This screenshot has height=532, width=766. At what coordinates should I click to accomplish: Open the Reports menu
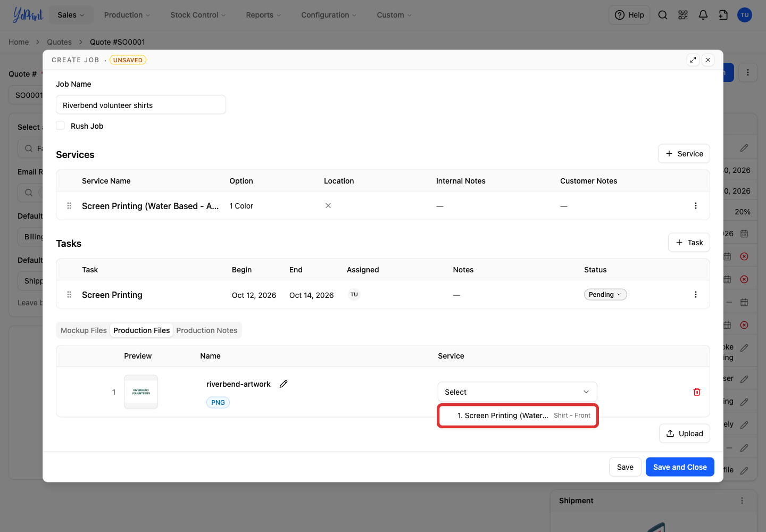[x=263, y=15]
